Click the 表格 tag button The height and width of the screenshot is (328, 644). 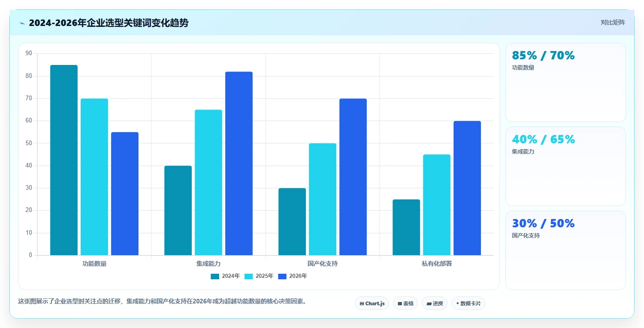pos(405,303)
